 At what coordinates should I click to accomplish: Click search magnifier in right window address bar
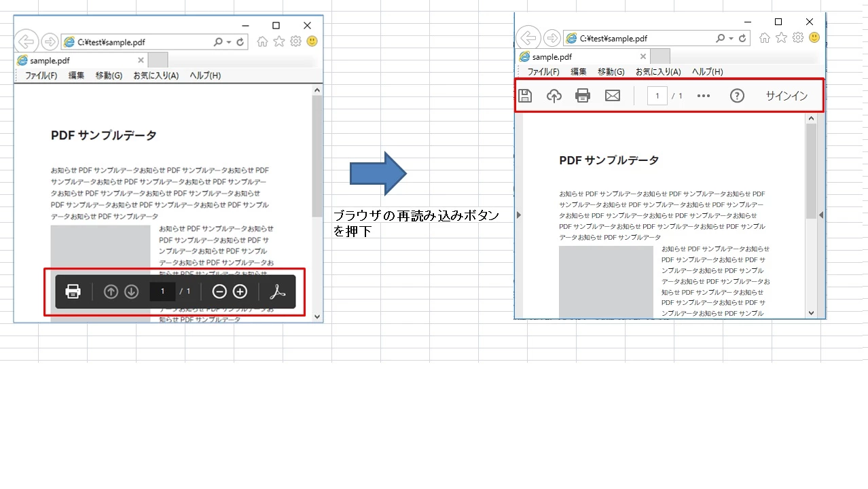721,39
